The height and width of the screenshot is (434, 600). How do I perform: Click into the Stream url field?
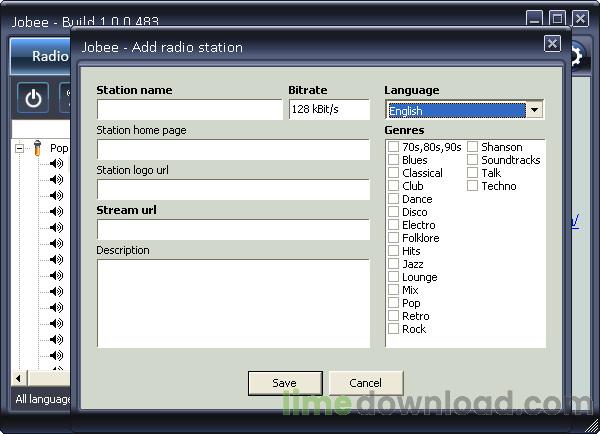232,230
